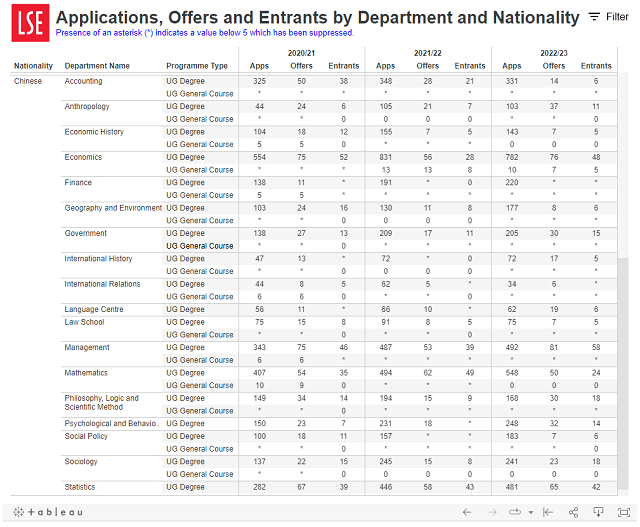Redo with the forward arrow icon
Image resolution: width=640 pixels, height=527 pixels.
(x=493, y=512)
